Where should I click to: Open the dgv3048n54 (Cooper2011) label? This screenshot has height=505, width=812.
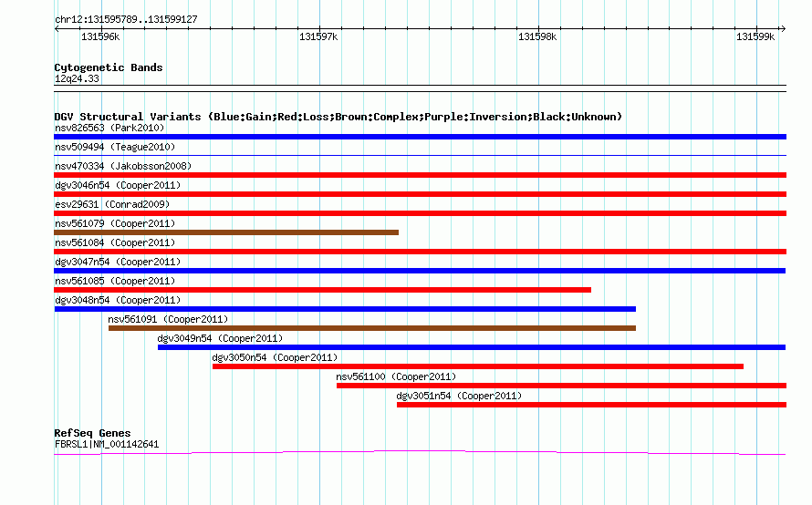118,300
